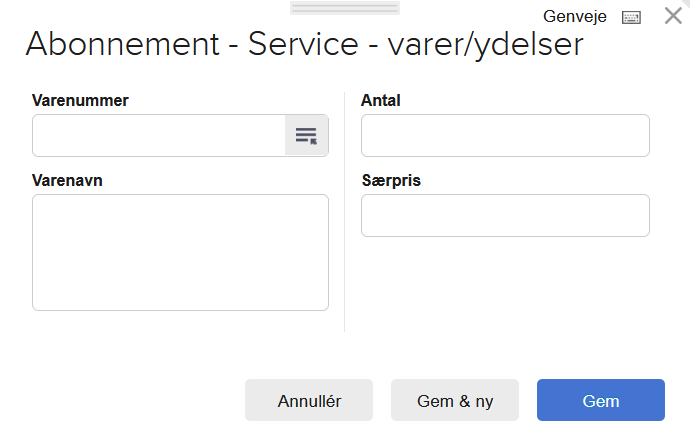Click the word Abonnement in the title
This screenshot has width=690, height=447.
122,44
